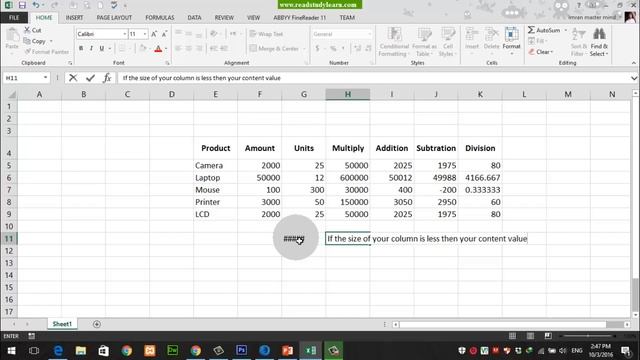640x360 pixels.
Task: Apply the red font color A
Action: coord(158,49)
